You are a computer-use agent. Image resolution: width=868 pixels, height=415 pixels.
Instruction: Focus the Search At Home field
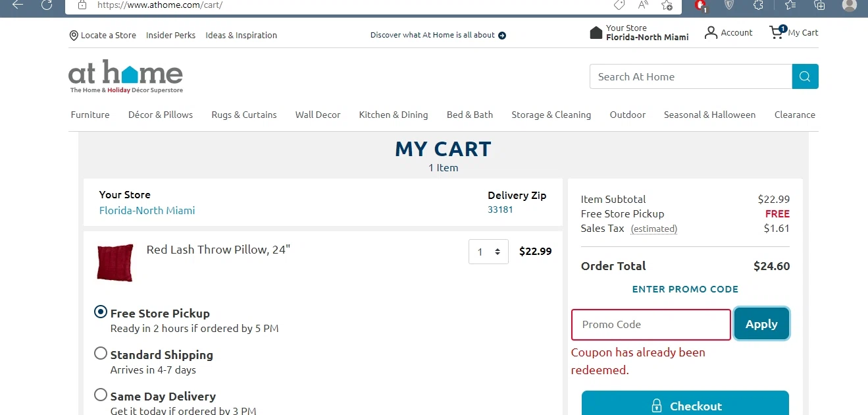[691, 76]
